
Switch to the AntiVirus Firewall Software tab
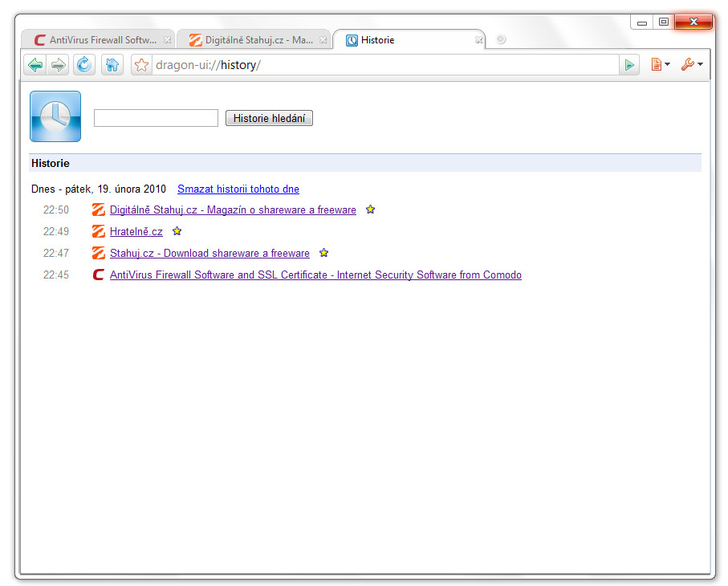97,40
